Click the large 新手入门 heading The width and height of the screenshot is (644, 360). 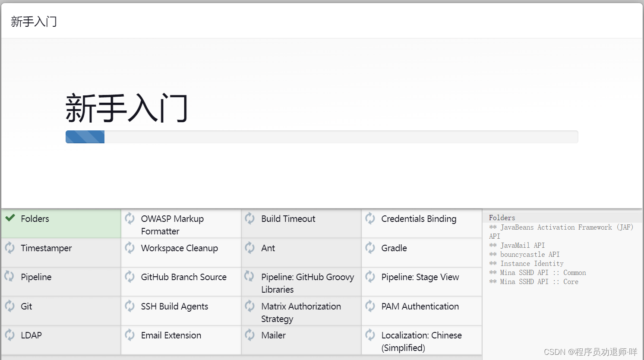click(x=127, y=108)
